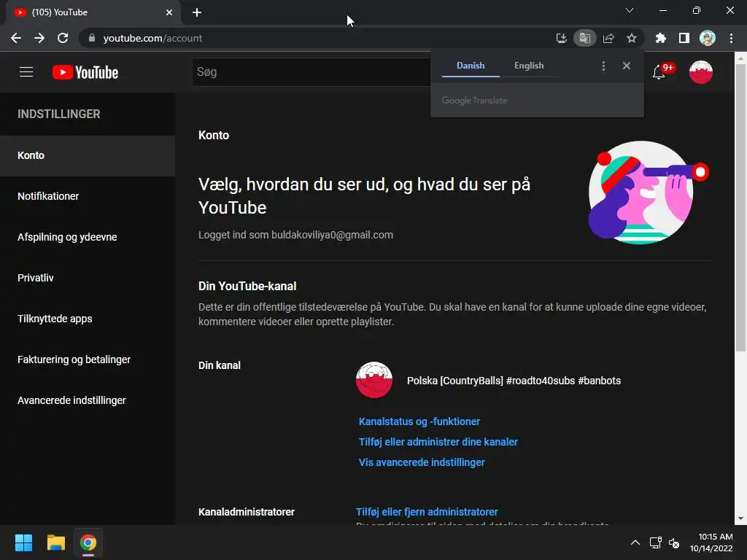Open the Chrome profile avatar
The height and width of the screenshot is (560, 747).
pos(708,38)
